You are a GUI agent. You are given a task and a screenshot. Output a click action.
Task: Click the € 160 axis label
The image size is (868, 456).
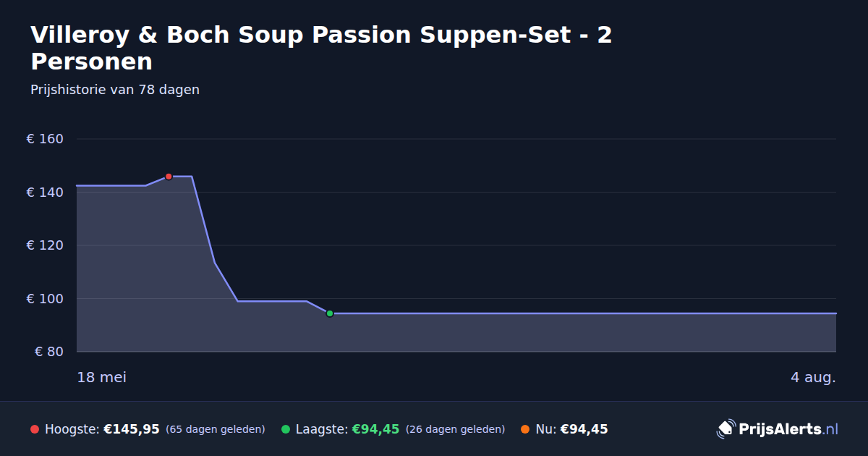pos(45,139)
